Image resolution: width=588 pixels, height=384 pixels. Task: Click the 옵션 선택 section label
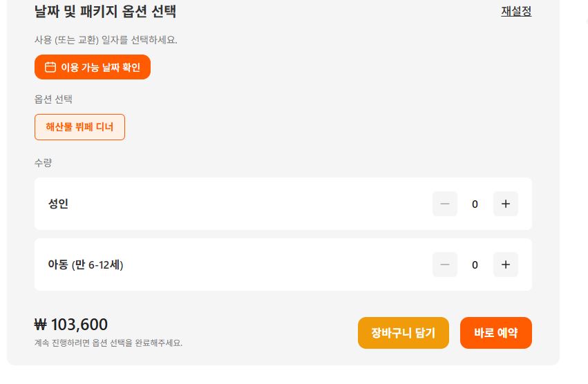coord(53,99)
